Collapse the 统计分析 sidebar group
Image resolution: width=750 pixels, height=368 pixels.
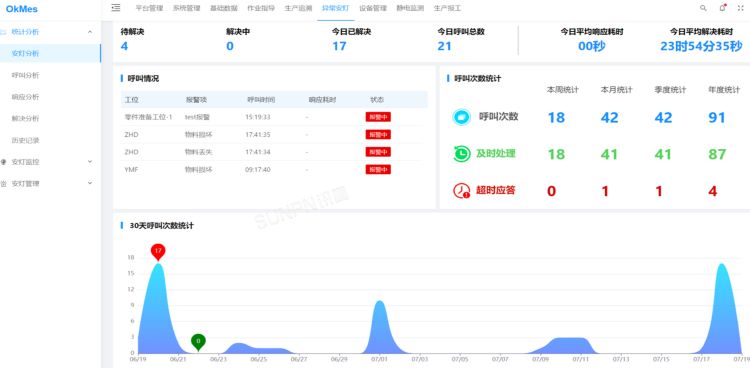tap(90, 32)
